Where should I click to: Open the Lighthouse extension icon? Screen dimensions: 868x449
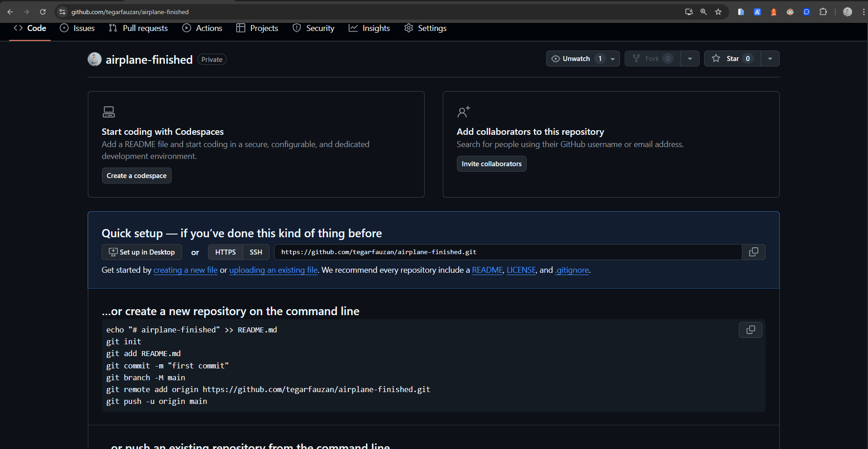pos(774,12)
